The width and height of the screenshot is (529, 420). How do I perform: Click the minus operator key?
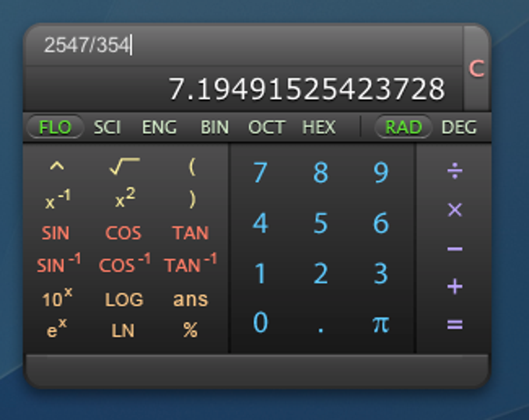click(455, 250)
